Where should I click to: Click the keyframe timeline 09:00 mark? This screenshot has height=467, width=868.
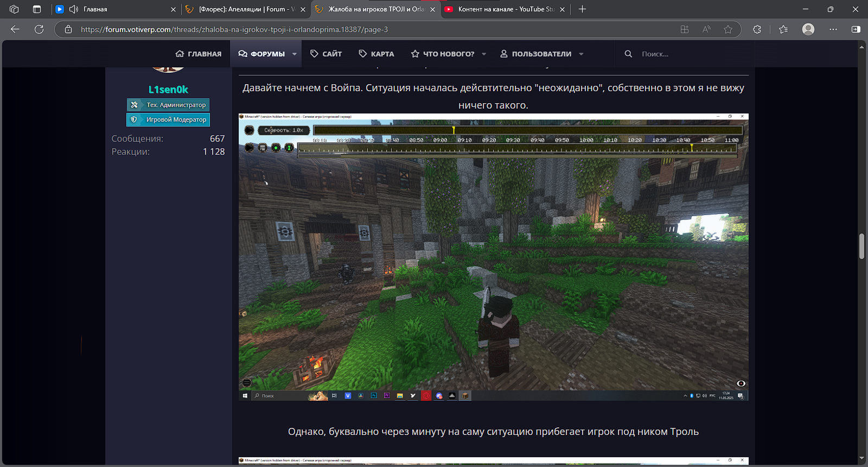click(440, 140)
